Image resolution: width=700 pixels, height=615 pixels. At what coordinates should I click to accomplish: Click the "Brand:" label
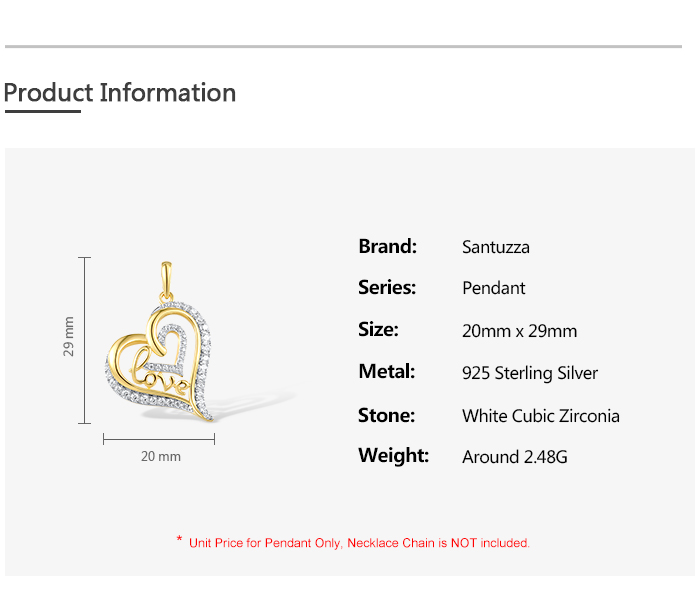387,246
